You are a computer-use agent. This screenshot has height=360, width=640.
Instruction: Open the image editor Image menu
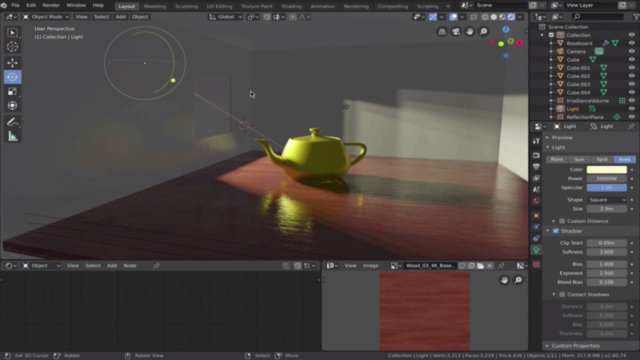(x=370, y=266)
